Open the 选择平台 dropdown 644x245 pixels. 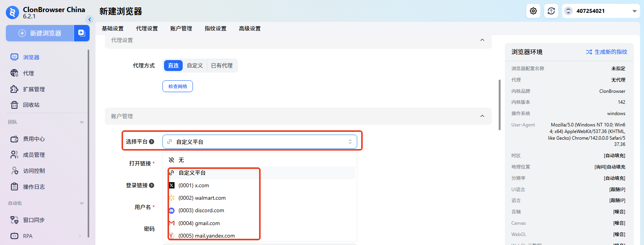click(260, 142)
